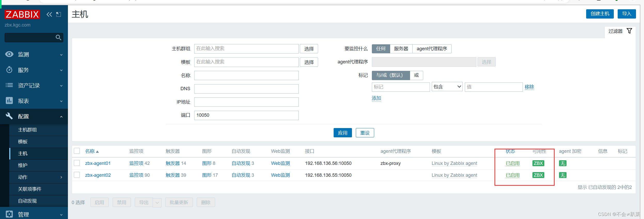
Task: Choose agent代理程序 monitoring option
Action: point(432,49)
